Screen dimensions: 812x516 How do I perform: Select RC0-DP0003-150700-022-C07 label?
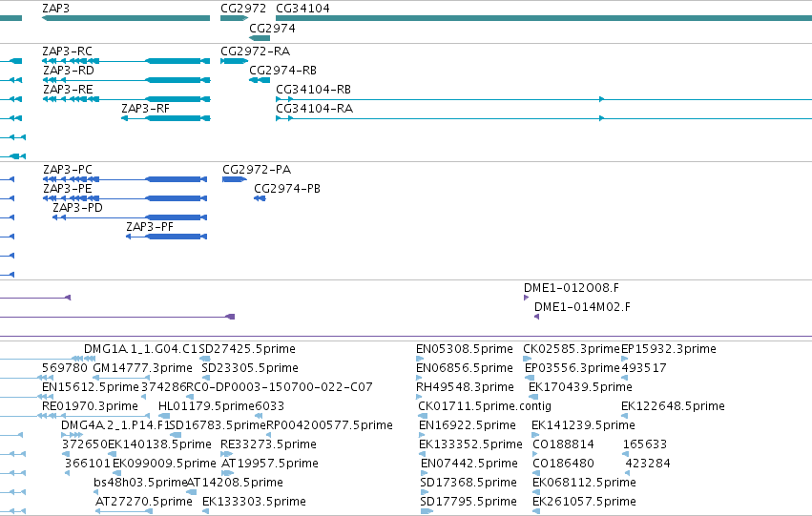coord(280,387)
